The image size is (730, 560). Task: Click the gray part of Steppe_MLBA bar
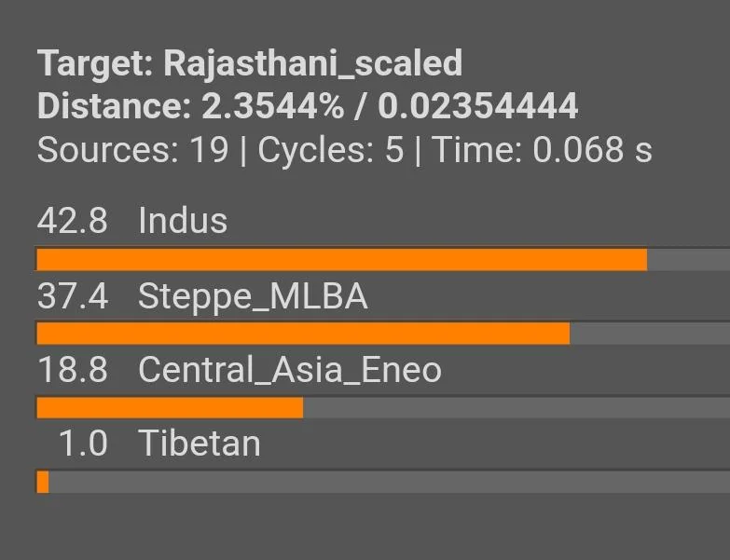point(650,334)
